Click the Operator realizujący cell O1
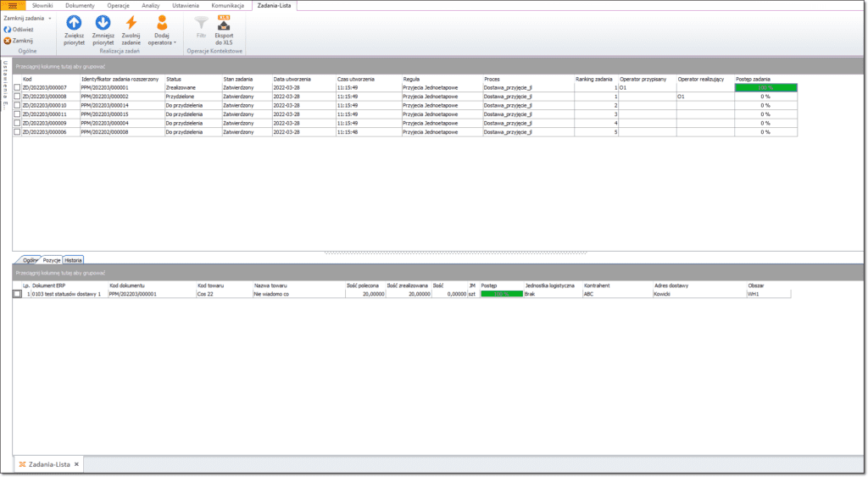 [x=706, y=97]
